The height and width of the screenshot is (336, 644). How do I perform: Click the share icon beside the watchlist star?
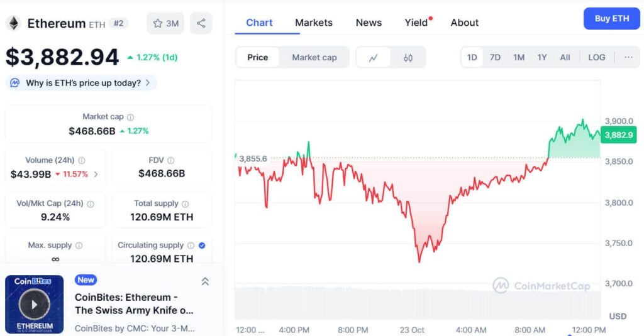(x=201, y=23)
